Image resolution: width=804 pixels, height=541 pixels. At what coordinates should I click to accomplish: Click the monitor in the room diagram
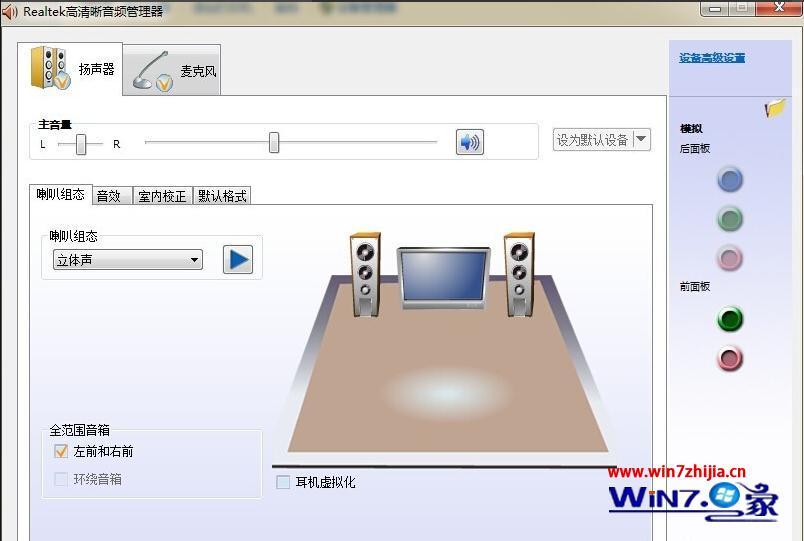tap(444, 277)
